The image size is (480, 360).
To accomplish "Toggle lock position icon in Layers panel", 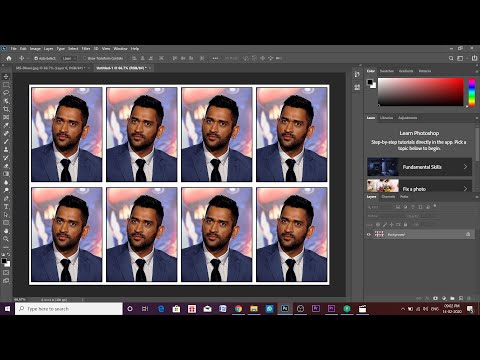I will pos(391,225).
